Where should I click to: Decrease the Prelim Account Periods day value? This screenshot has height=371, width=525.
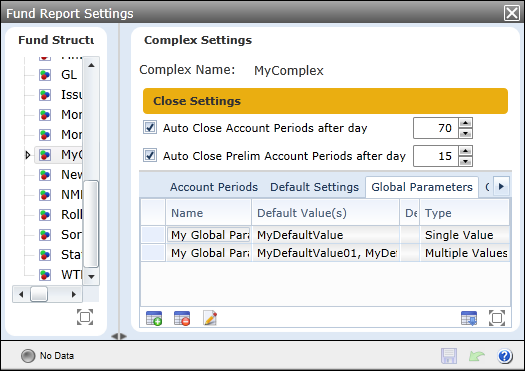(x=465, y=161)
